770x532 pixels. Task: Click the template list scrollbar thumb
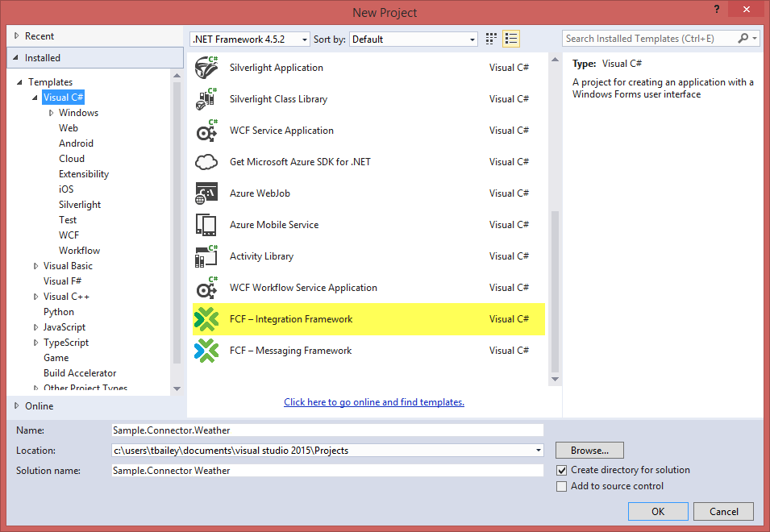click(555, 292)
